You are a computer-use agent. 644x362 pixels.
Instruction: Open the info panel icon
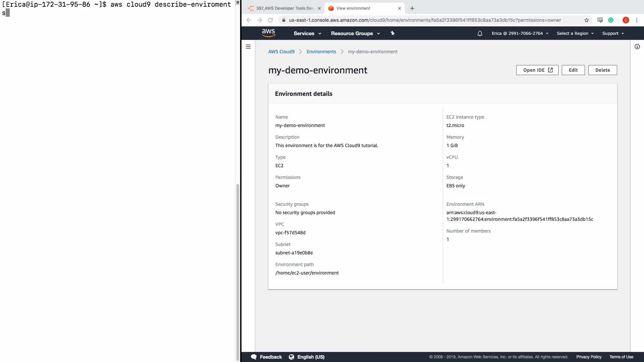pyautogui.click(x=637, y=47)
